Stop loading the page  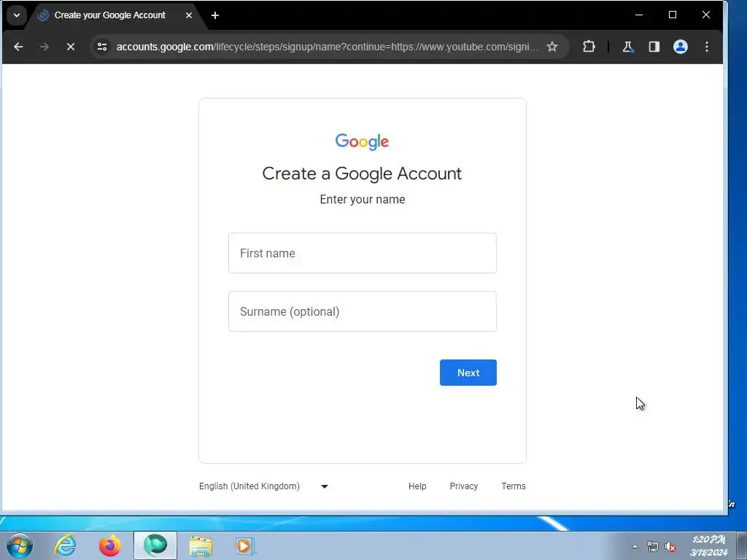pyautogui.click(x=71, y=47)
